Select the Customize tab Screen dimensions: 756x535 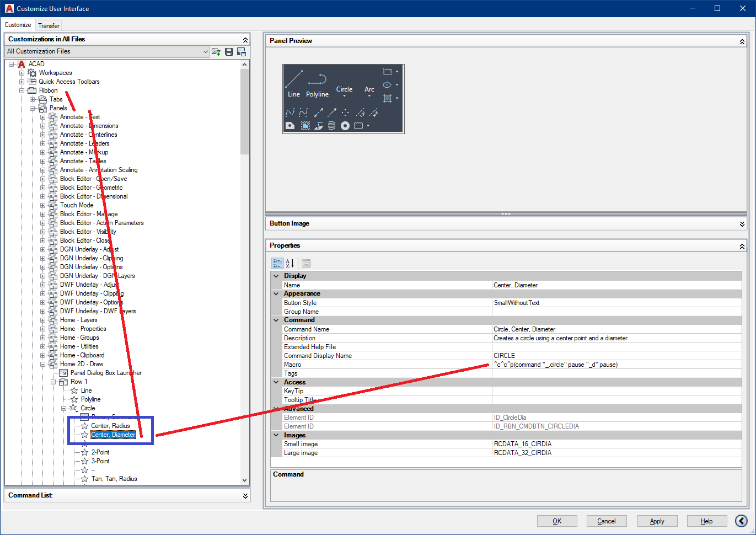pyautogui.click(x=18, y=25)
